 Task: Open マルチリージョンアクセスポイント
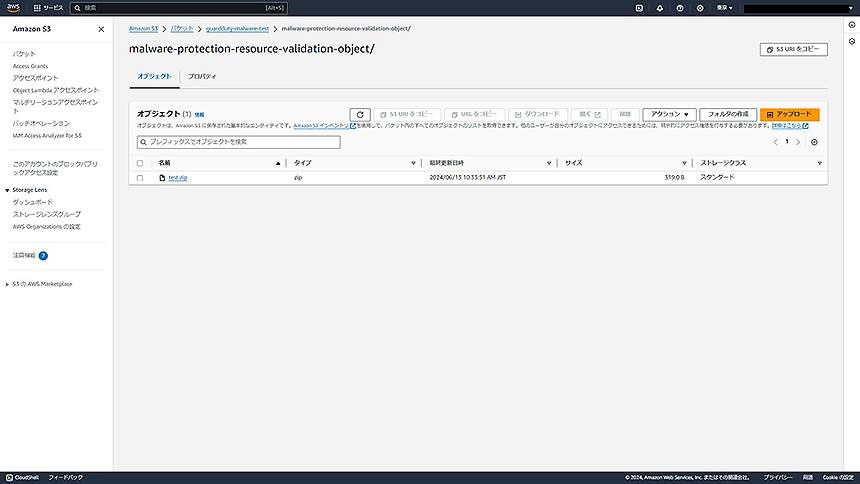click(55, 106)
